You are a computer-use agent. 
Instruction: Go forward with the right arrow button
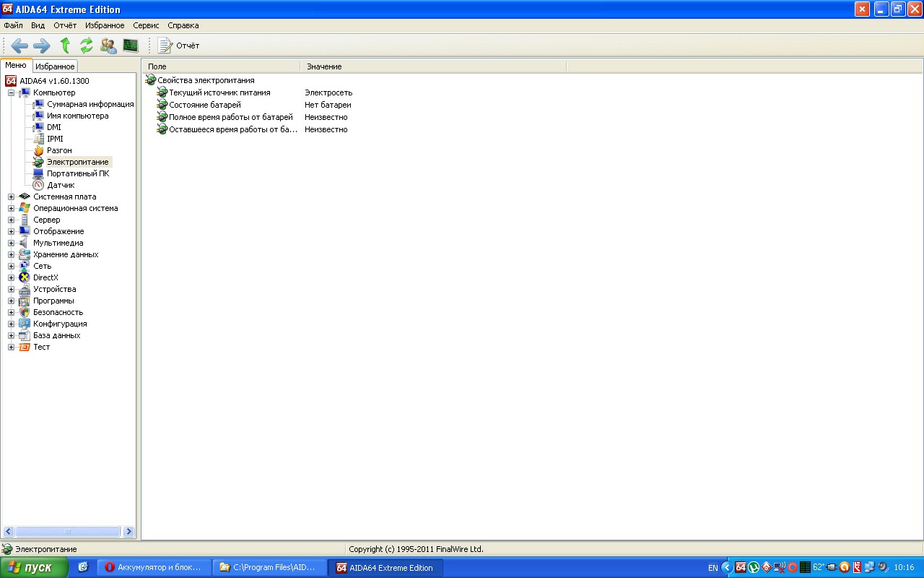tap(42, 46)
